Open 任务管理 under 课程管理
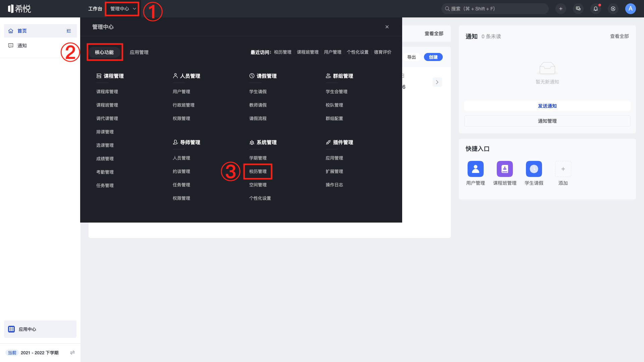 point(105,185)
